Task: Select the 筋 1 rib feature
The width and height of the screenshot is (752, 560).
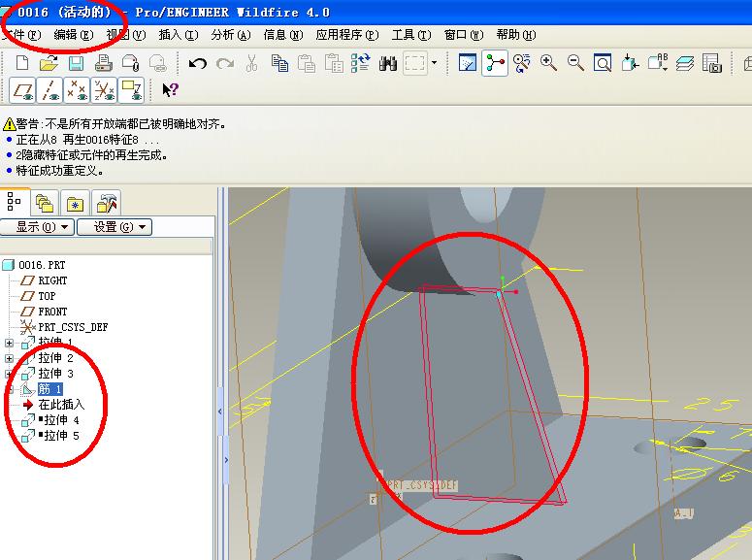Action: pyautogui.click(x=49, y=388)
